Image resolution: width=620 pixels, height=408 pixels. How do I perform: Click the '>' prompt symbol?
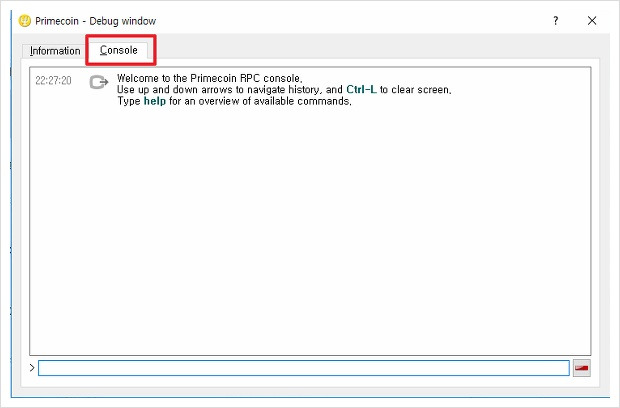[32, 368]
